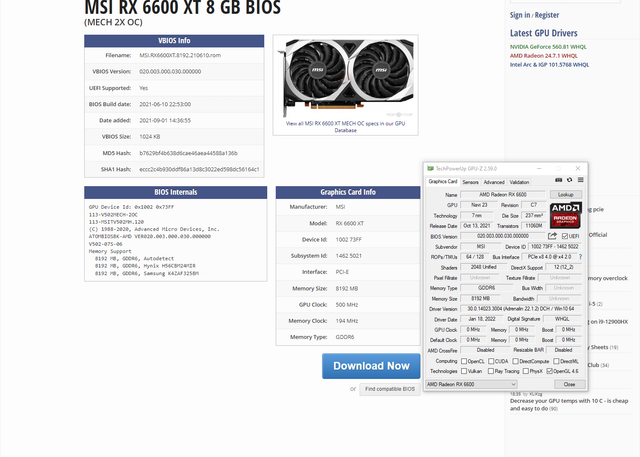Switch to the Advanced tab

494,182
